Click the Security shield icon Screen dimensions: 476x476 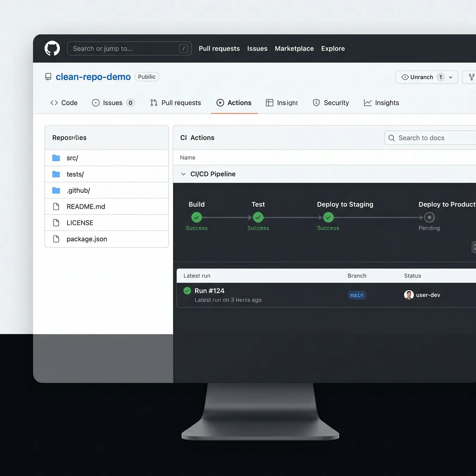(316, 103)
